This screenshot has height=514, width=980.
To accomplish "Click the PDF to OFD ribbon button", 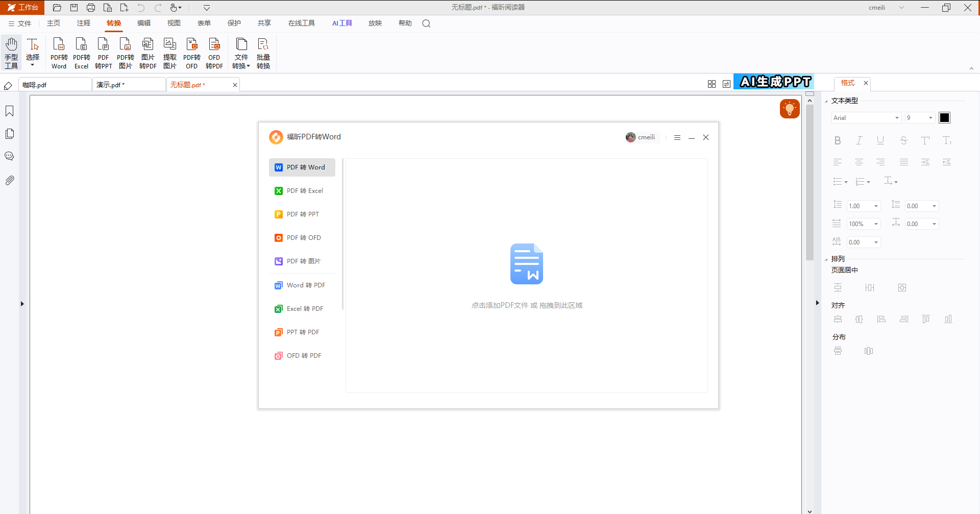I will [x=192, y=53].
